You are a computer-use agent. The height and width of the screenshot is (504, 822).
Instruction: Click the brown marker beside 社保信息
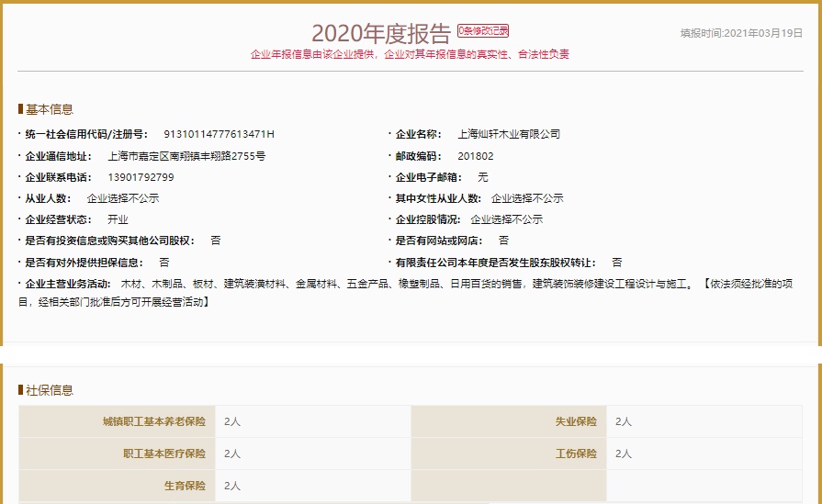pos(20,390)
